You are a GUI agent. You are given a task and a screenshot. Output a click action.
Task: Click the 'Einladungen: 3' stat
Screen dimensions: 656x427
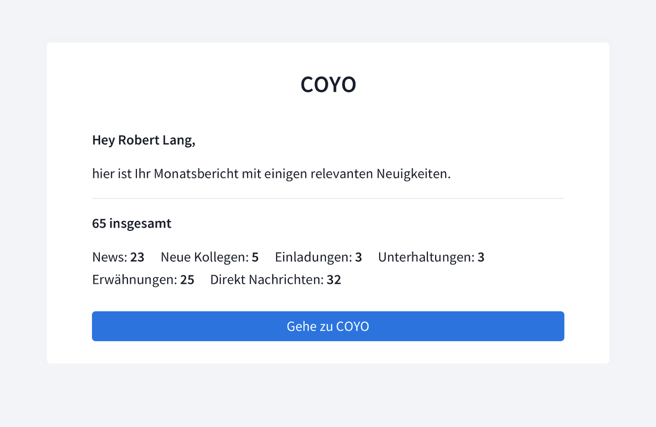coord(318,257)
